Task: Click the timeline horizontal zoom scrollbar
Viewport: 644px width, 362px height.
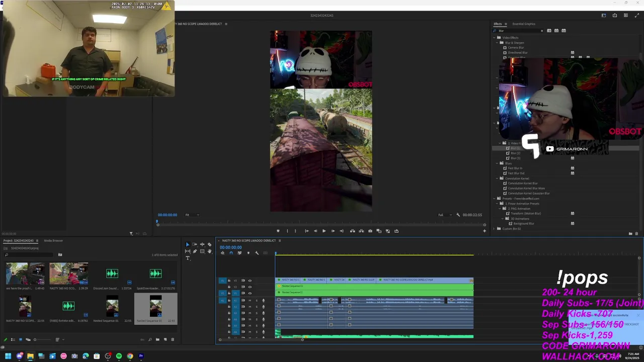Action: (261, 340)
